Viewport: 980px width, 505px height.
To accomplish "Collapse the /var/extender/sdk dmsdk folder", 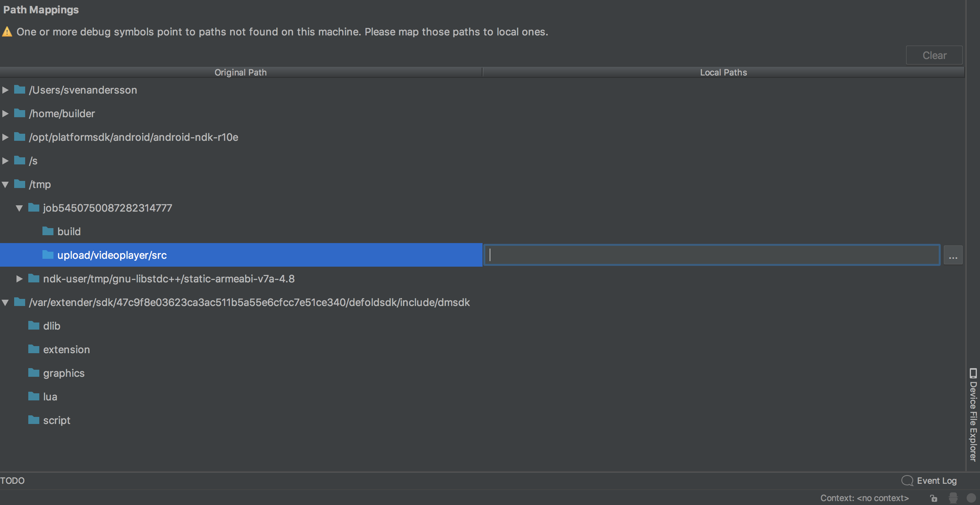I will pos(6,302).
